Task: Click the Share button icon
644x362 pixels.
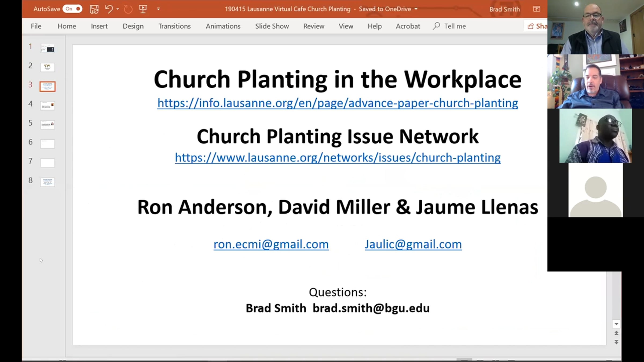Action: (x=530, y=26)
